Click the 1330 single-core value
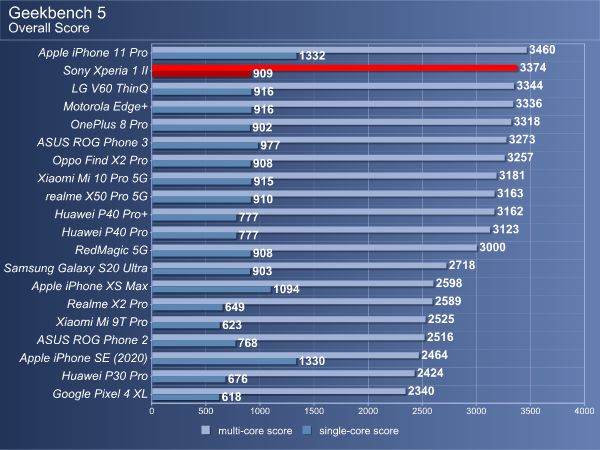600x450 pixels. [312, 362]
